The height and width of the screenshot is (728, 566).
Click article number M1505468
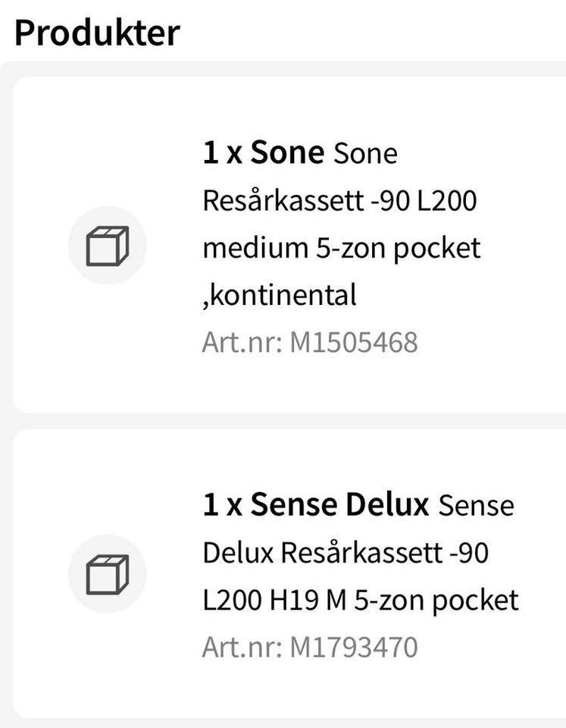click(353, 343)
